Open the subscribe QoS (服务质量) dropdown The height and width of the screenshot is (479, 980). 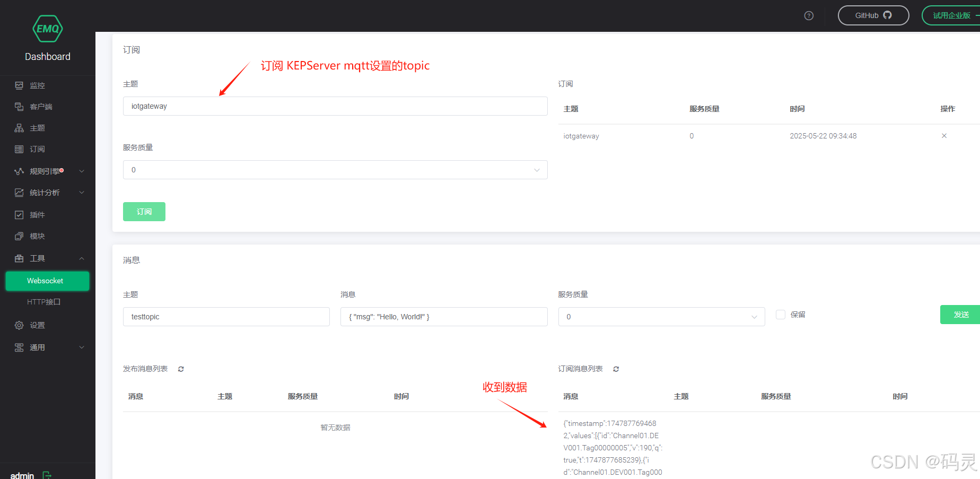pyautogui.click(x=335, y=170)
